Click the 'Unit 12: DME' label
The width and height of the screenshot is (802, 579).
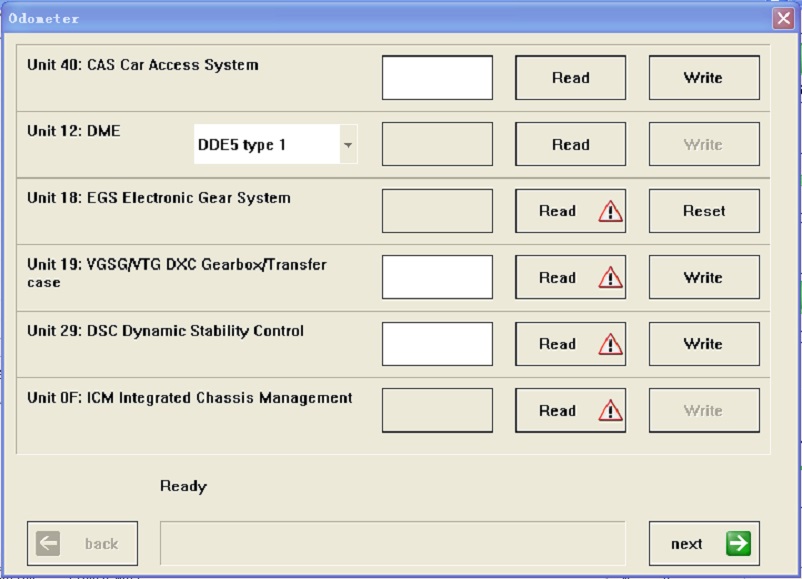tap(74, 131)
